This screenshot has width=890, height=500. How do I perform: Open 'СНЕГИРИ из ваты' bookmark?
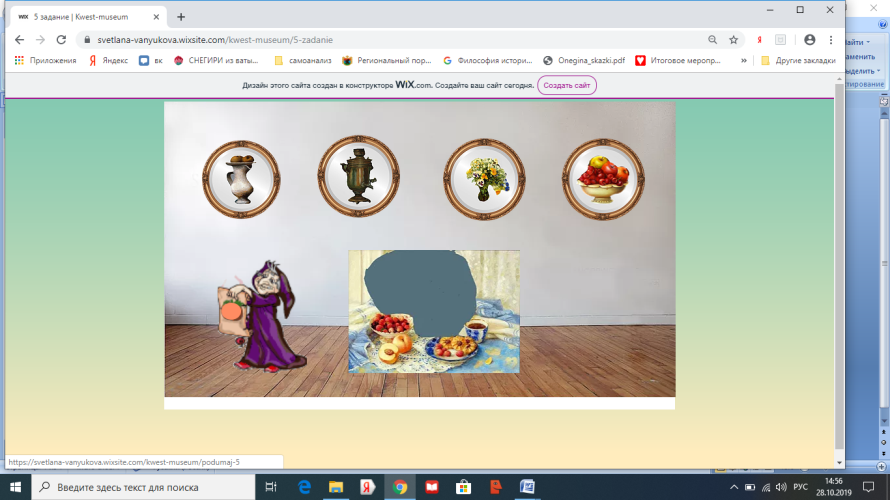[216, 60]
